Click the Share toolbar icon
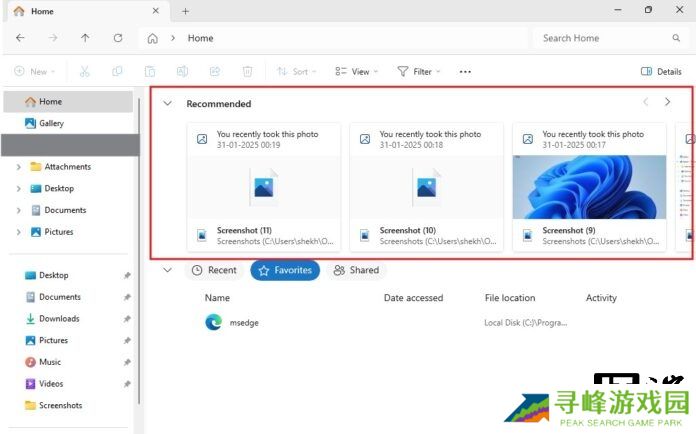Image resolution: width=696 pixels, height=434 pixels. (215, 71)
